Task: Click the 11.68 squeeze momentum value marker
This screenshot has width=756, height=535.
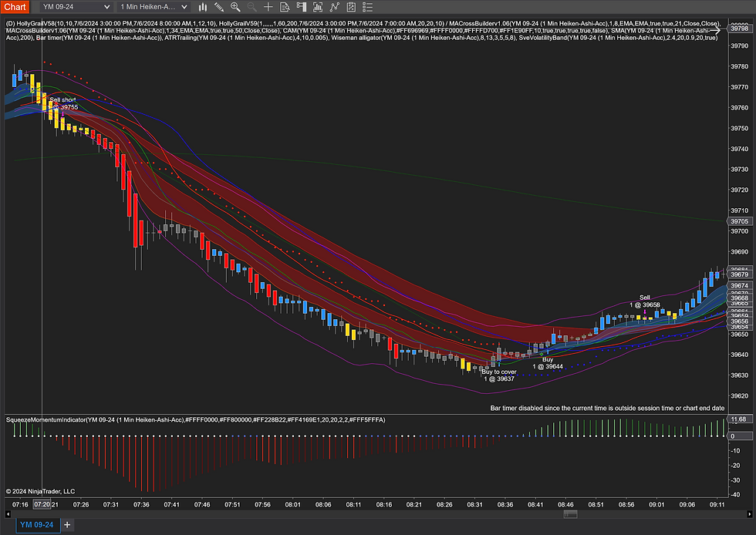Action: pos(739,419)
